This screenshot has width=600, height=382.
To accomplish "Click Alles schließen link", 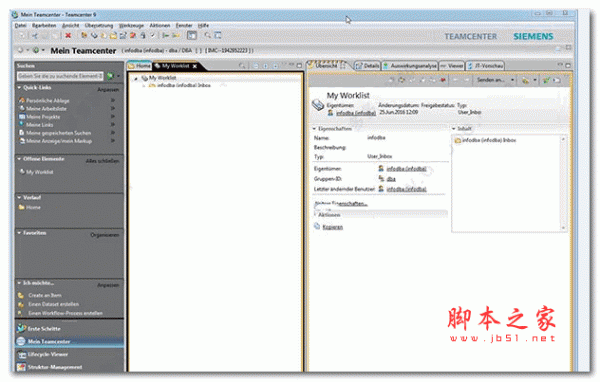I will point(102,161).
